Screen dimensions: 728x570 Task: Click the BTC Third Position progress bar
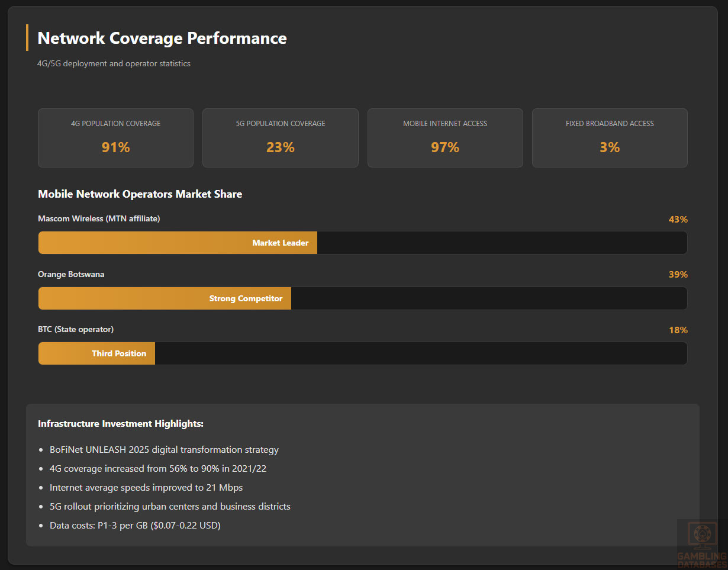click(96, 353)
